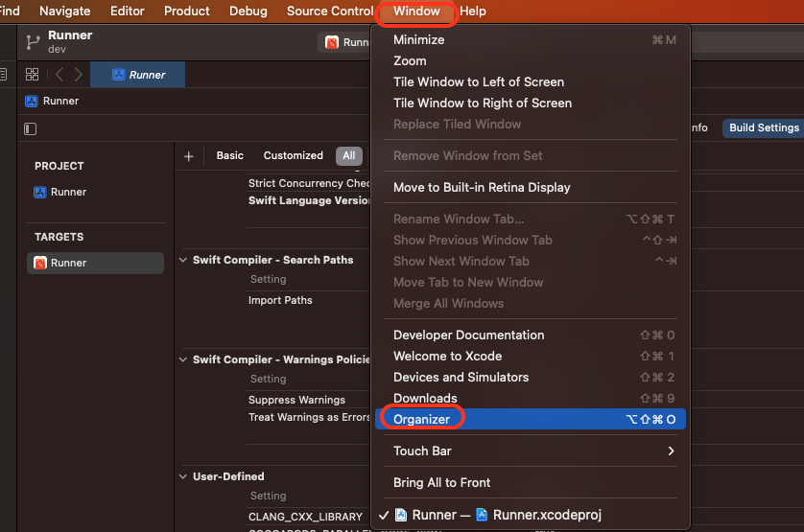Screen dimensions: 804x532
Task: Click the source control branch icon
Action: point(33,42)
